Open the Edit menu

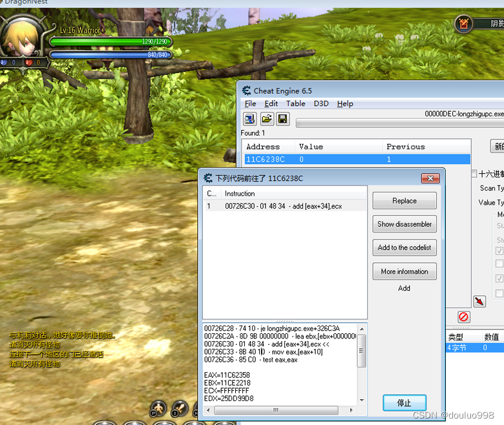[x=271, y=103]
